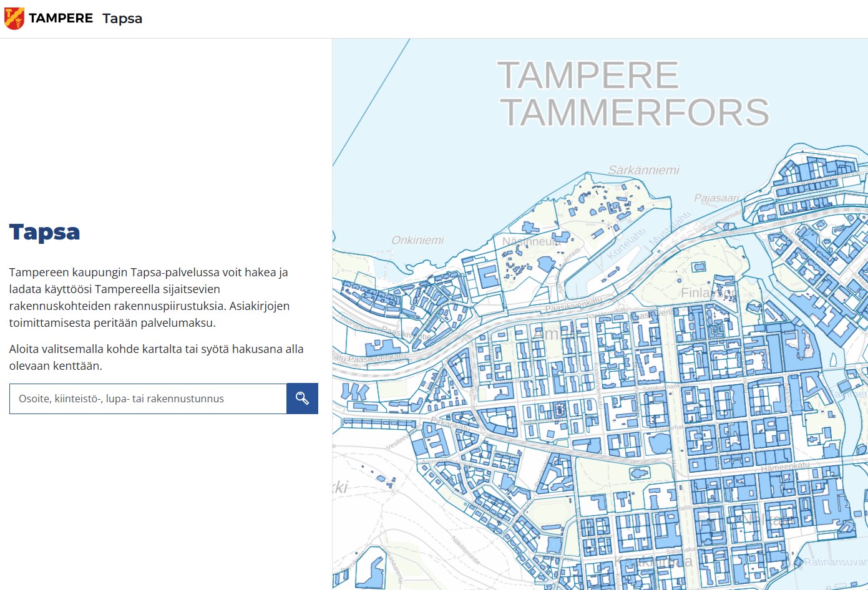Screen dimensions: 868x590
Task: Click the Onkiniemi label on the map
Action: pyautogui.click(x=417, y=240)
